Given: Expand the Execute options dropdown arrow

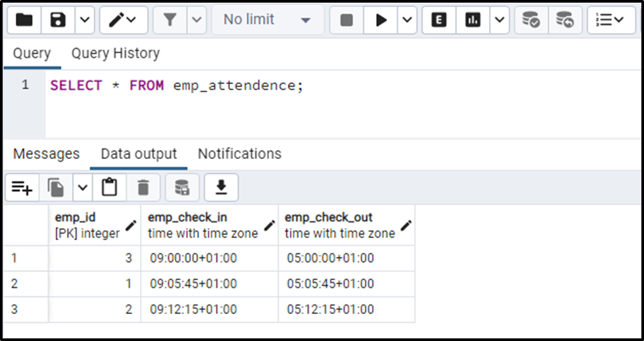Looking at the screenshot, I should [407, 20].
